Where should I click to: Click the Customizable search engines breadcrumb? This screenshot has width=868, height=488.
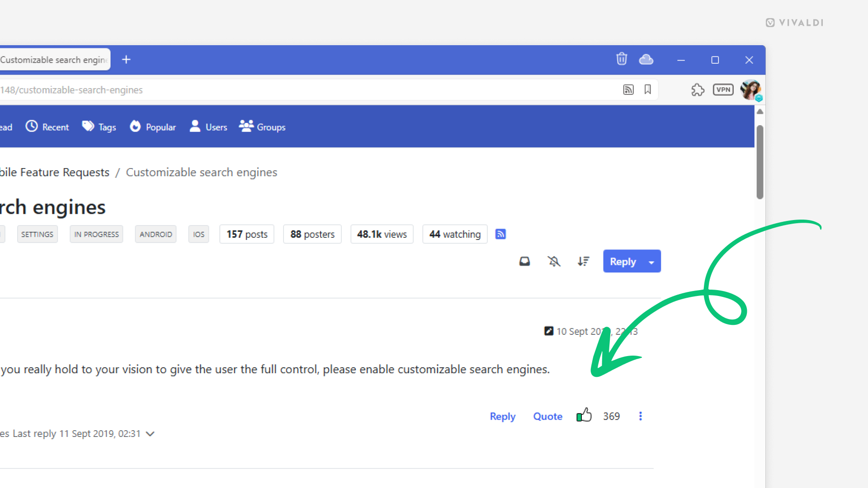coord(201,172)
